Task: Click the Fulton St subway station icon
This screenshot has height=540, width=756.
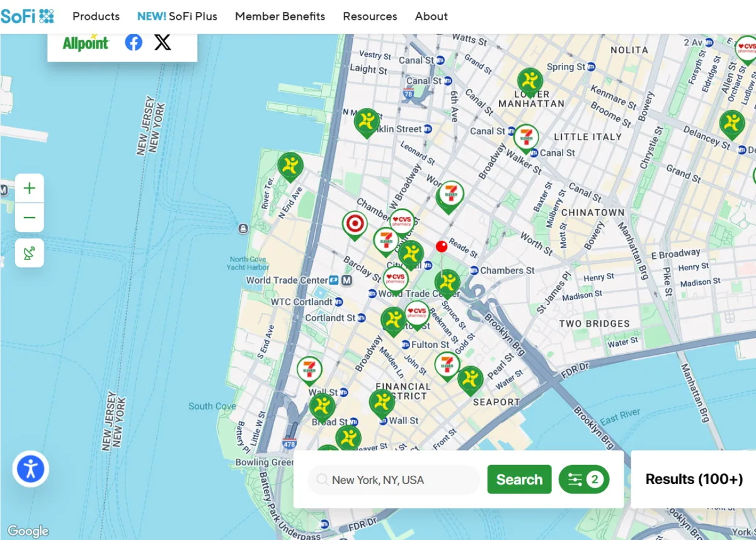Action: 405,345
